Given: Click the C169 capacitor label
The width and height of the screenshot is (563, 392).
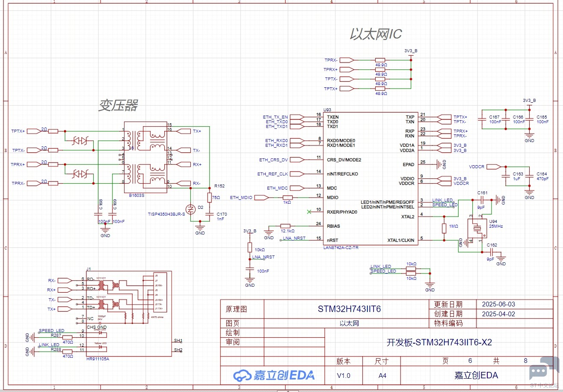Looking at the screenshot, I should coord(115,204).
